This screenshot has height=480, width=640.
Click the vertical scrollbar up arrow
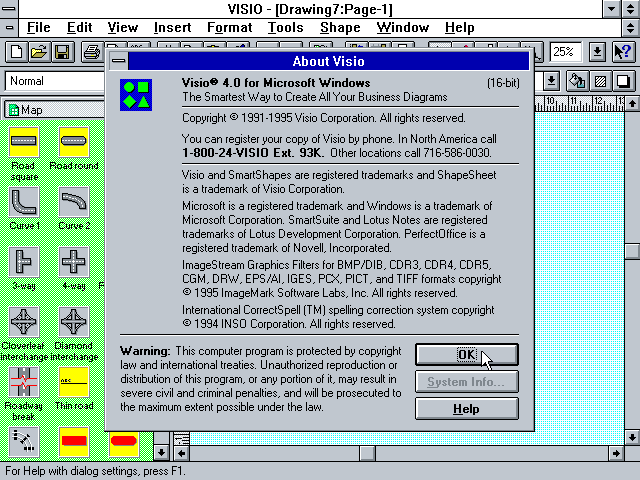[x=632, y=104]
